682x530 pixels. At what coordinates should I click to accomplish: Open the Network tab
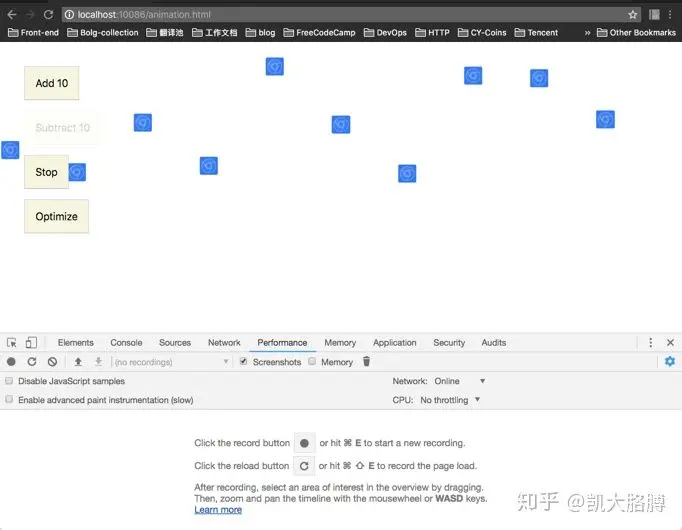pyautogui.click(x=224, y=343)
